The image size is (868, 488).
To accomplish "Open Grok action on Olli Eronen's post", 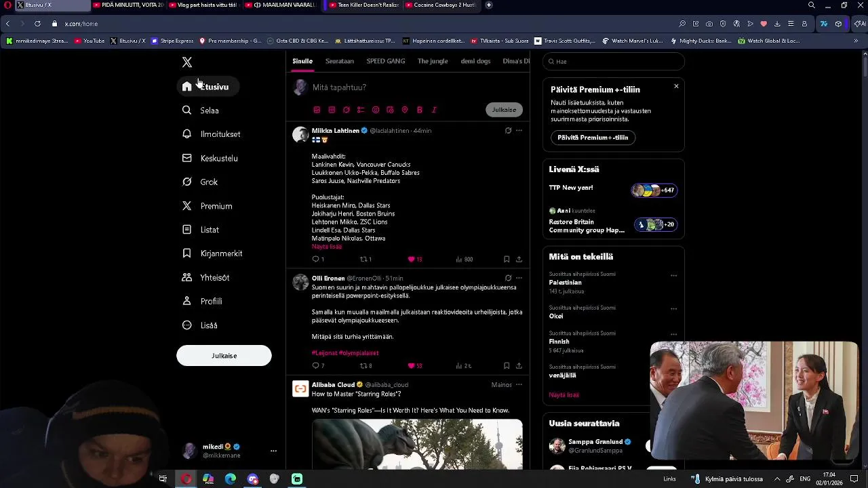I will (508, 278).
